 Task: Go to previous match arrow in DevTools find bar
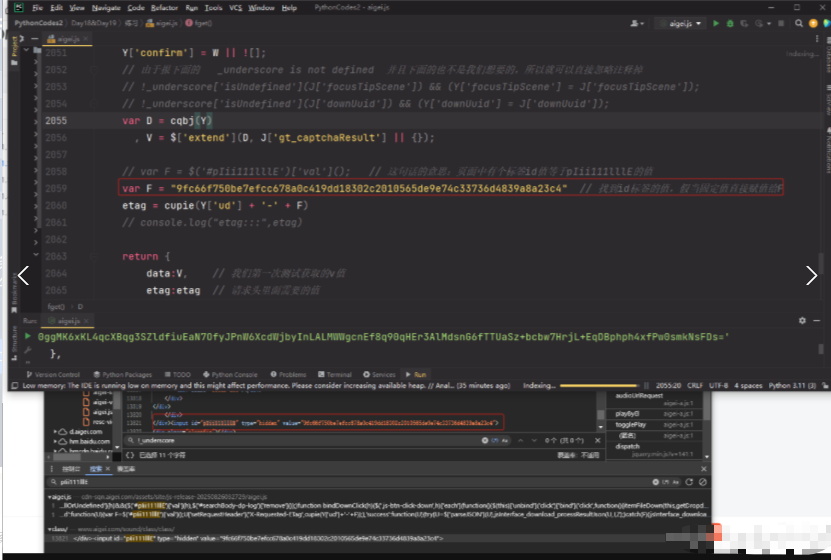(x=520, y=440)
